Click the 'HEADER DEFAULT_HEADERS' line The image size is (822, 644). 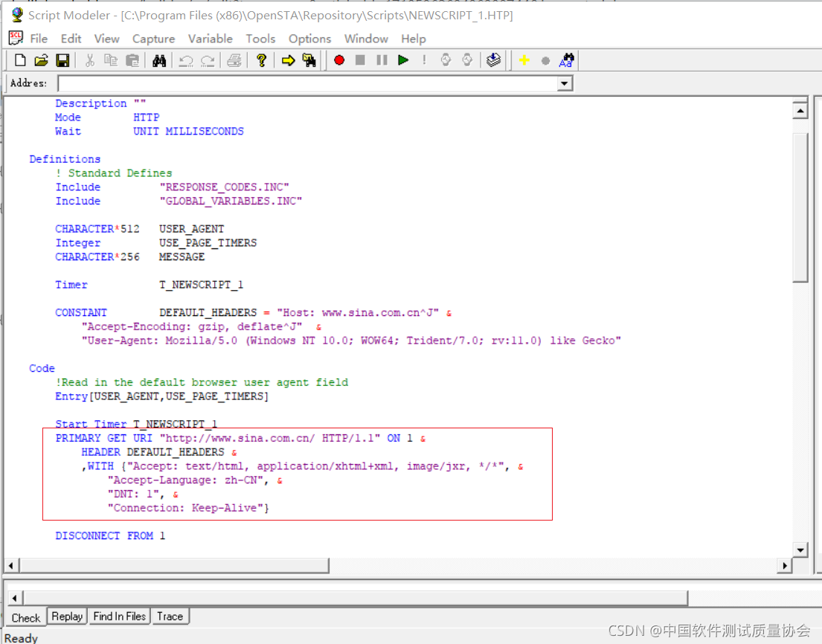[159, 452]
